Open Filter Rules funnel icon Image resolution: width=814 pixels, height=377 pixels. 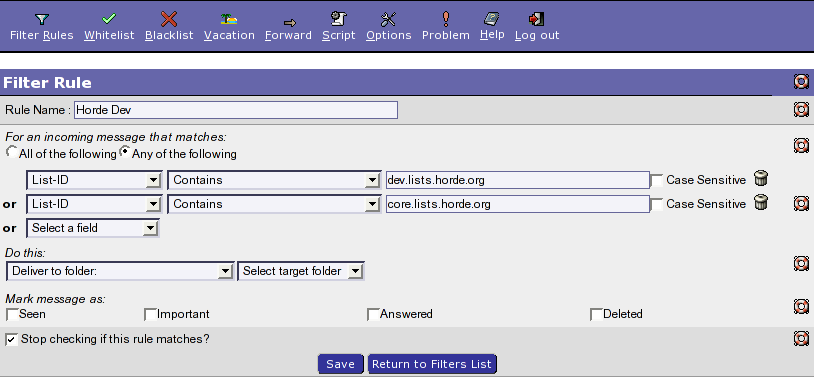[42, 19]
